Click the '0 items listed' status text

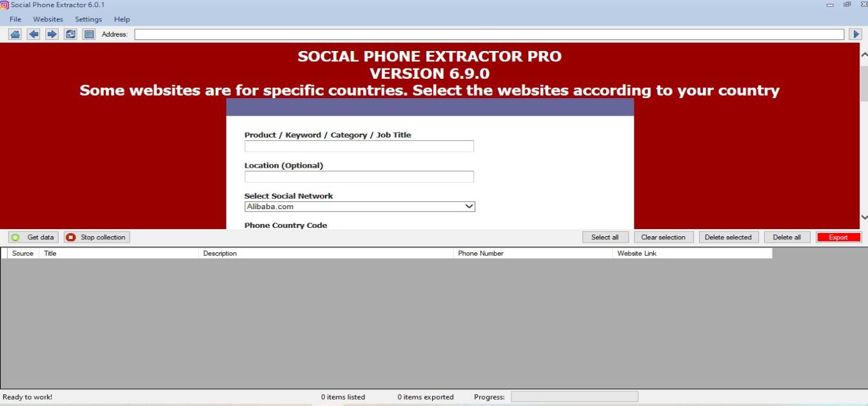click(x=343, y=397)
